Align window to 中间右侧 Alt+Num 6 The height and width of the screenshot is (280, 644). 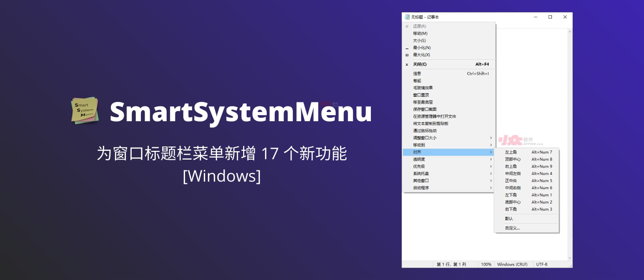point(527,188)
